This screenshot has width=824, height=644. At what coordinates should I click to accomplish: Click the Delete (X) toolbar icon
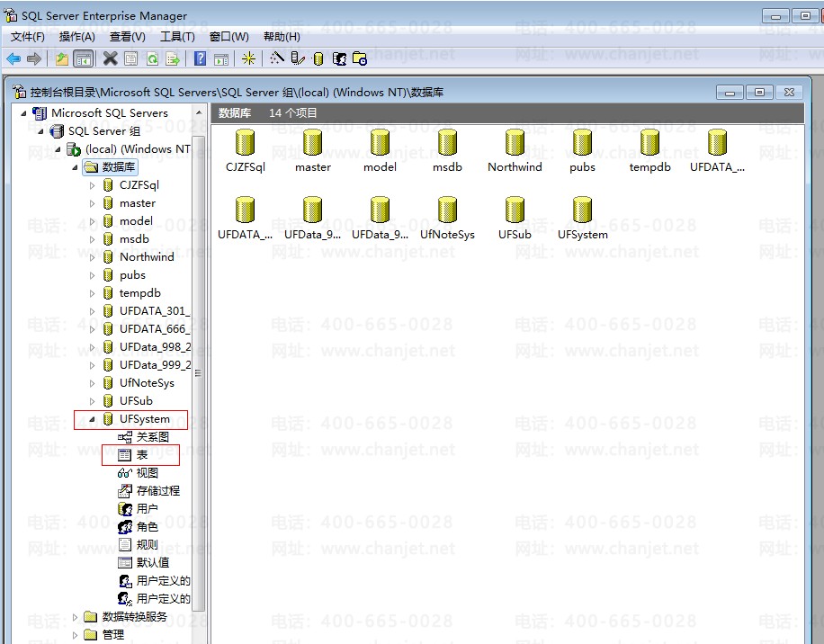pos(110,58)
